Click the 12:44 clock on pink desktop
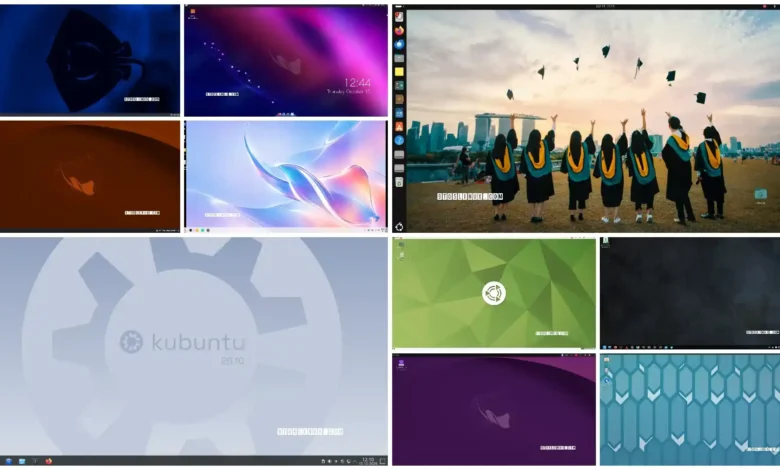The width and height of the screenshot is (780, 470). pos(358,82)
